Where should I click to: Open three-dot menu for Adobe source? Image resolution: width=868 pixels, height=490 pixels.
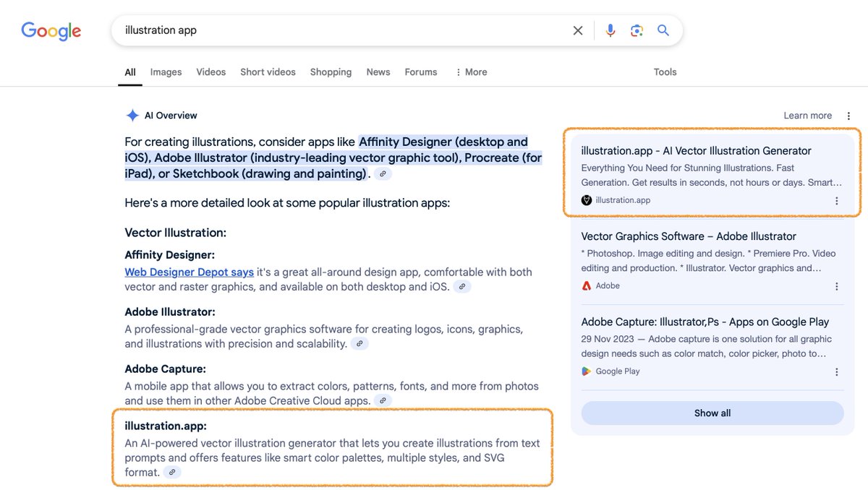click(x=837, y=286)
